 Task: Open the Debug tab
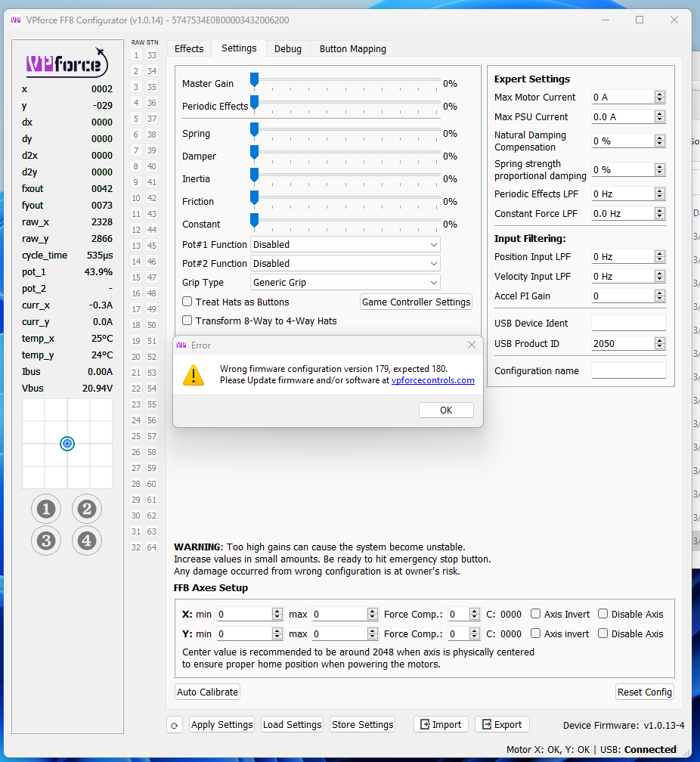(x=288, y=48)
